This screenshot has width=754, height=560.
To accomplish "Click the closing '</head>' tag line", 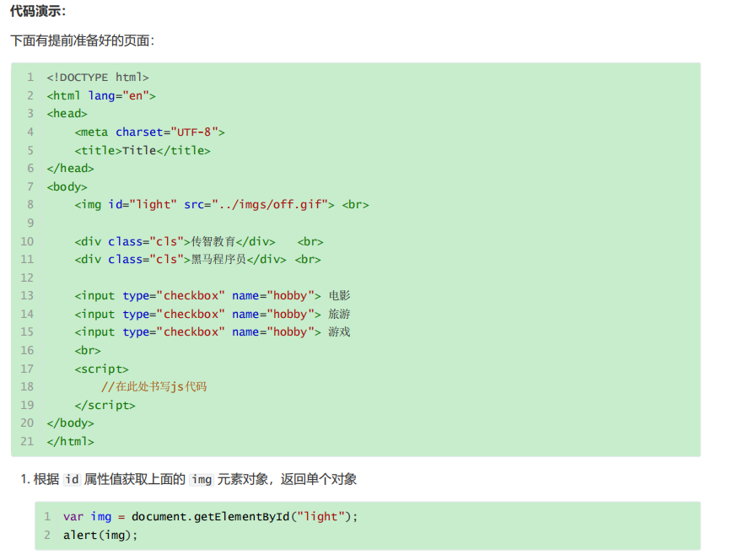I will (x=70, y=168).
